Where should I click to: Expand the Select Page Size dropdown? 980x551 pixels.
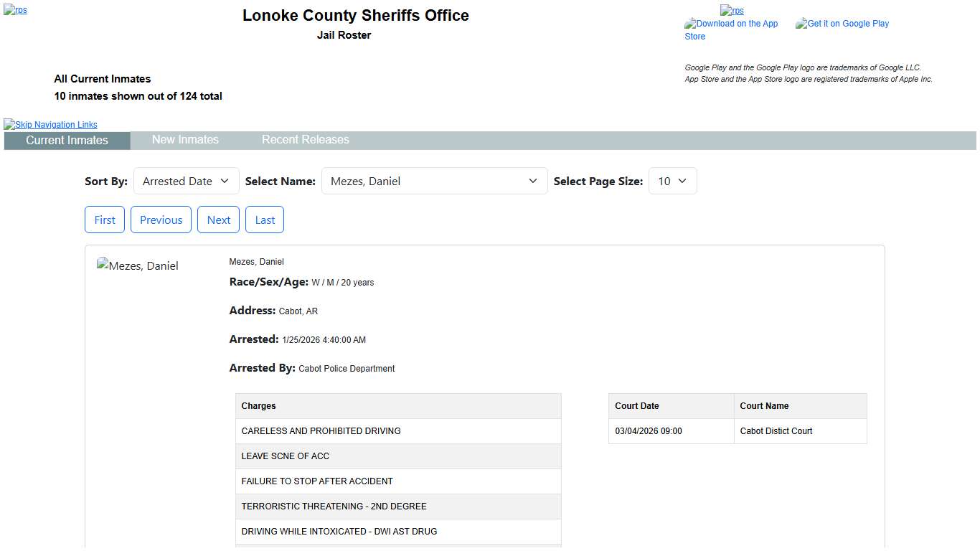coord(672,182)
